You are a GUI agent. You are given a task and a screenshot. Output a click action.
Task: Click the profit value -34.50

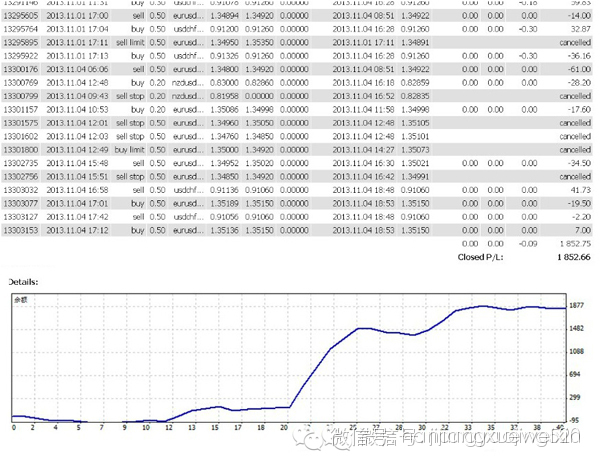(x=579, y=163)
